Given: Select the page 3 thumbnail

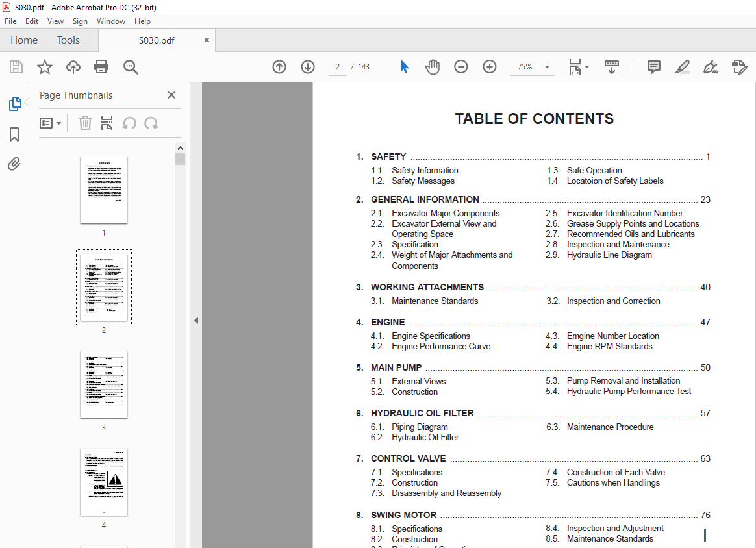Looking at the screenshot, I should 103,384.
